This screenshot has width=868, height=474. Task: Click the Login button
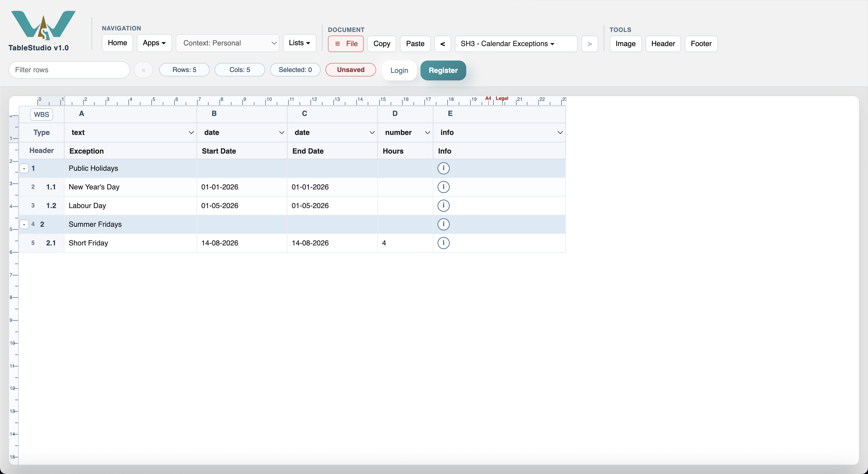point(399,70)
